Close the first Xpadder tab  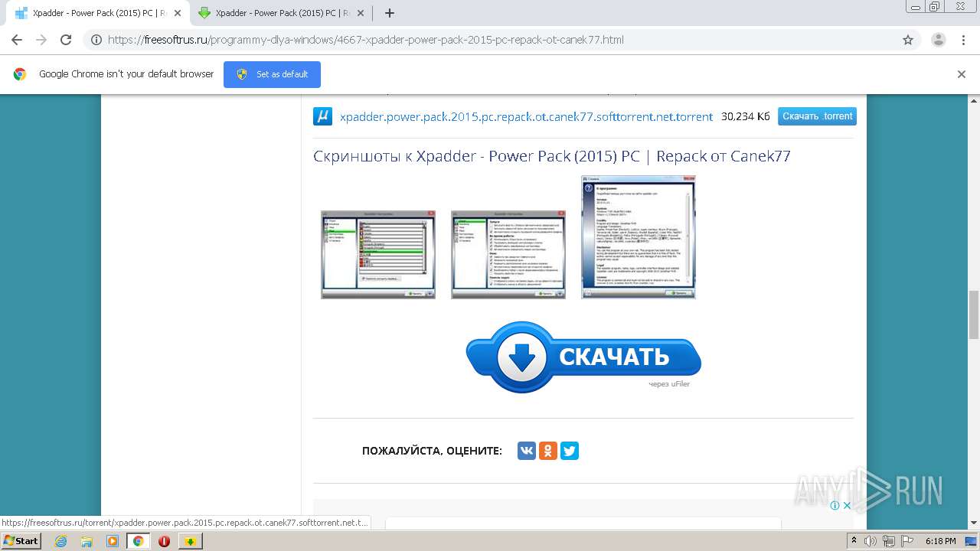177,13
